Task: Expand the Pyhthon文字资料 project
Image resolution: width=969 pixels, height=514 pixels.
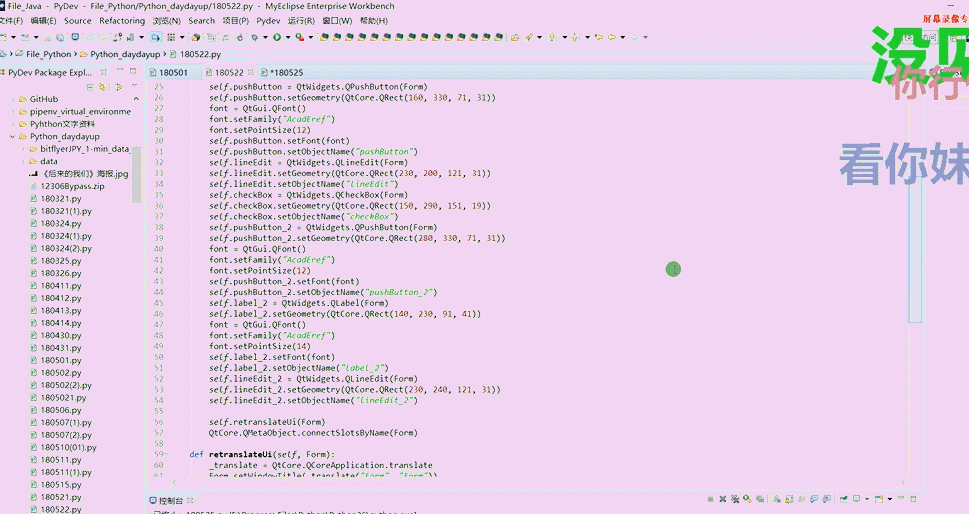Action: (13, 124)
